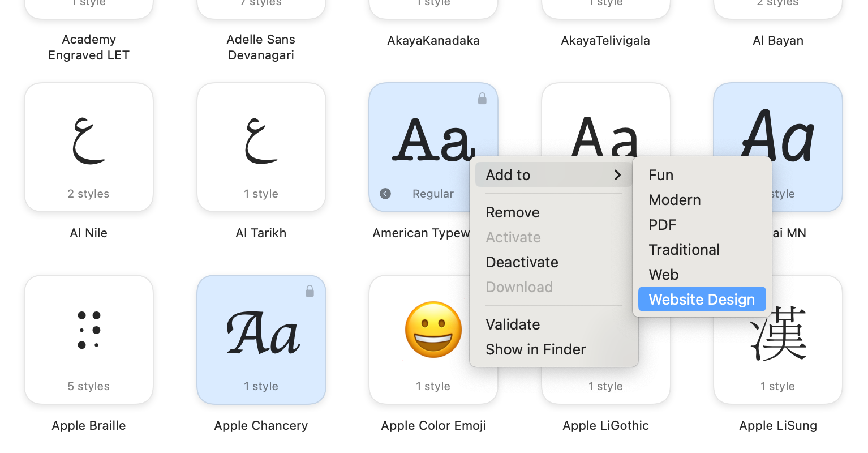Screen dimensions: 868x453
Task: Choose Traditional from the Add to submenu
Action: (684, 249)
